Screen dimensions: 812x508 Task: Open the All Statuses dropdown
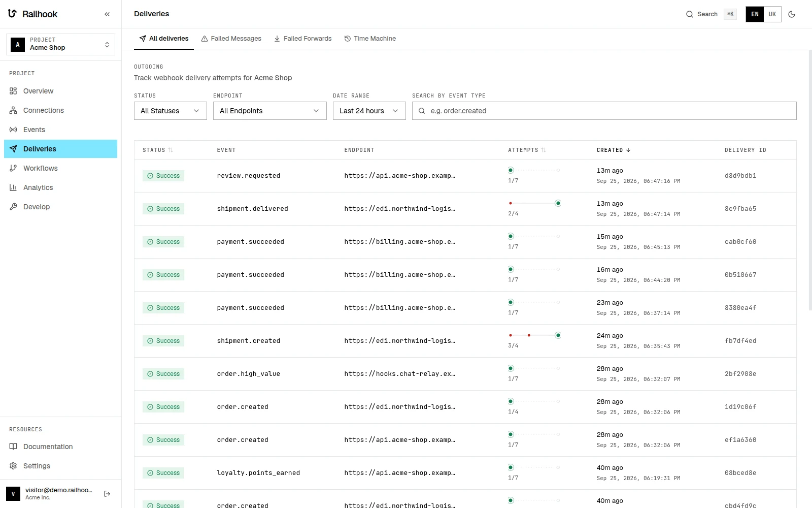point(171,111)
